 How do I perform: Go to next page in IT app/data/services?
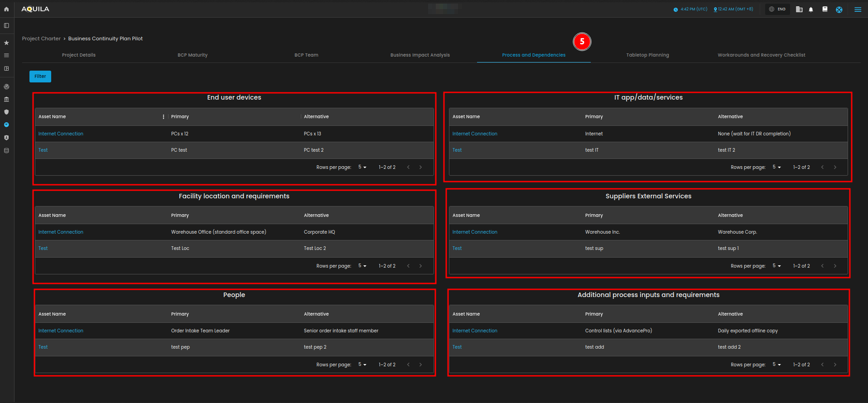coord(835,168)
